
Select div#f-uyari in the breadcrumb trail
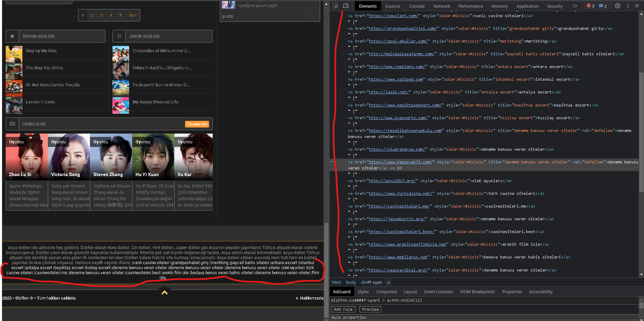point(371,282)
